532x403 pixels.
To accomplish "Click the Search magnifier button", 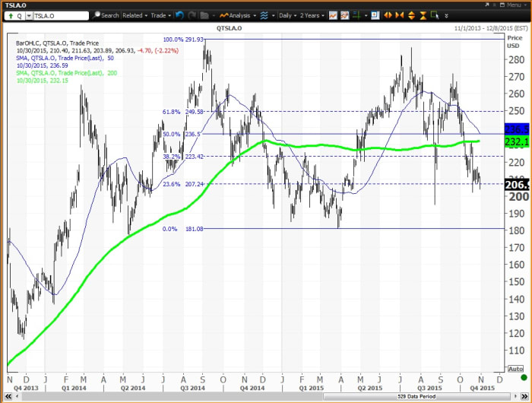I will pyautogui.click(x=105, y=15).
